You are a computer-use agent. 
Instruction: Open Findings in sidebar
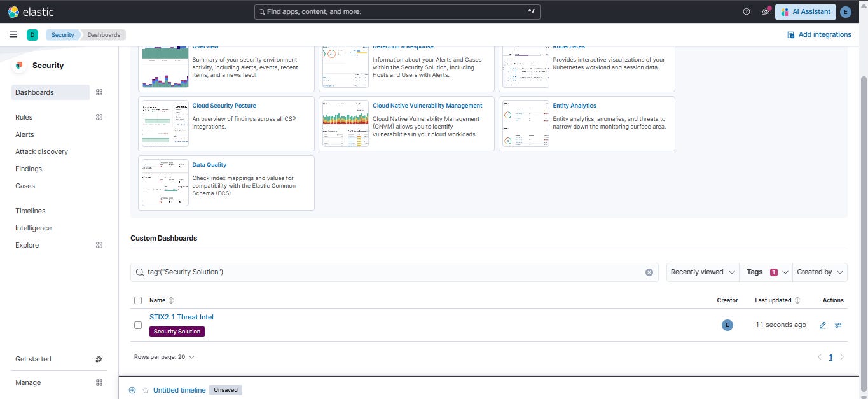point(29,169)
